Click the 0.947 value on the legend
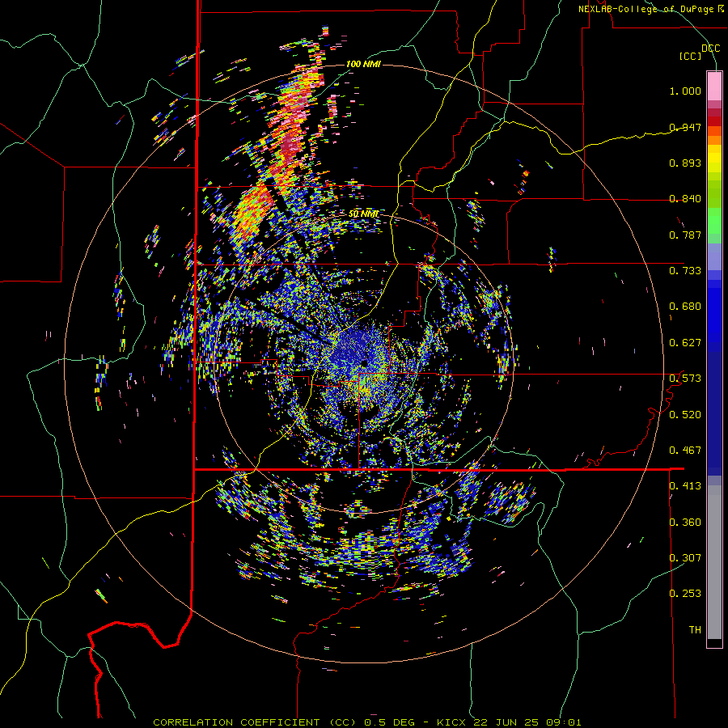The width and height of the screenshot is (728, 728). coord(685,127)
